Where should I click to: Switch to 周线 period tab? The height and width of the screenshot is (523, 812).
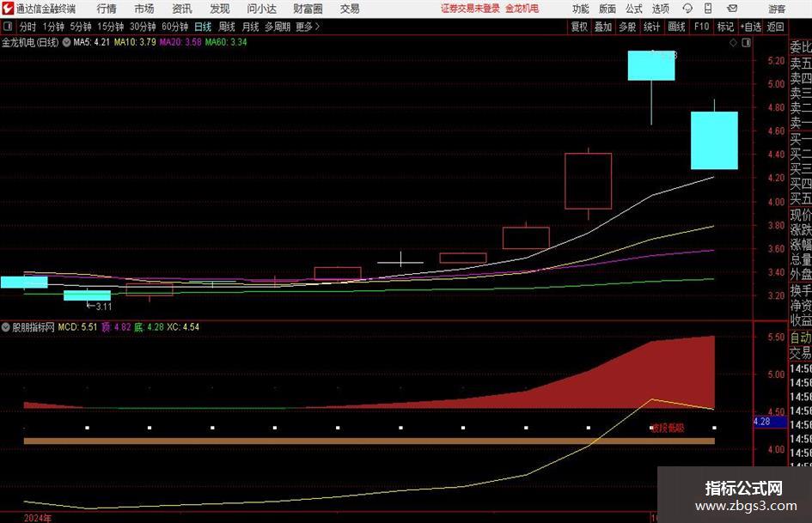tap(227, 27)
